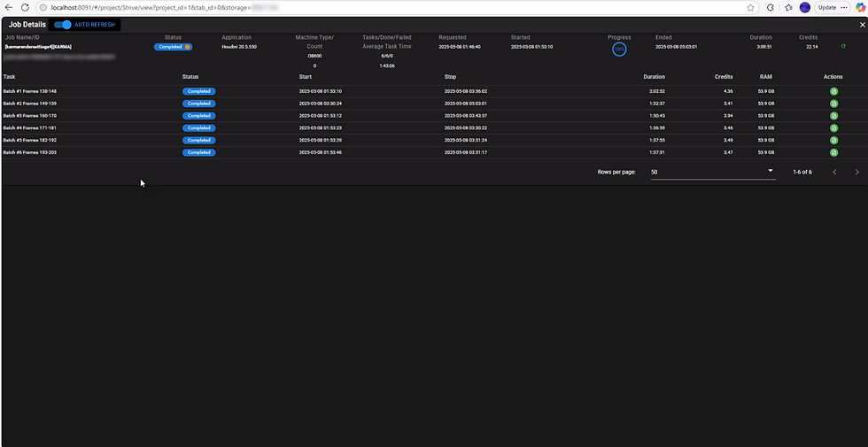Screen dimensions: 868x447
Task: Click Completed badge of Batch #3 row
Action: pyautogui.click(x=198, y=116)
